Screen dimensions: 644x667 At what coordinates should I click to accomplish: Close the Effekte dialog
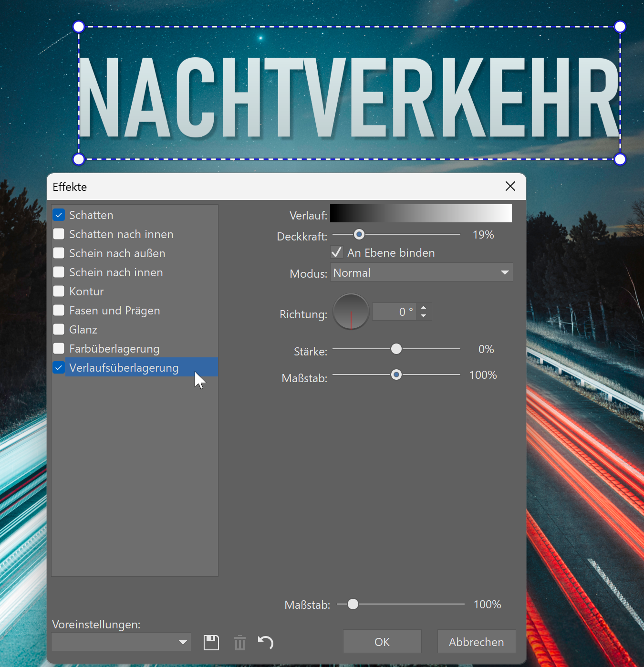point(510,187)
